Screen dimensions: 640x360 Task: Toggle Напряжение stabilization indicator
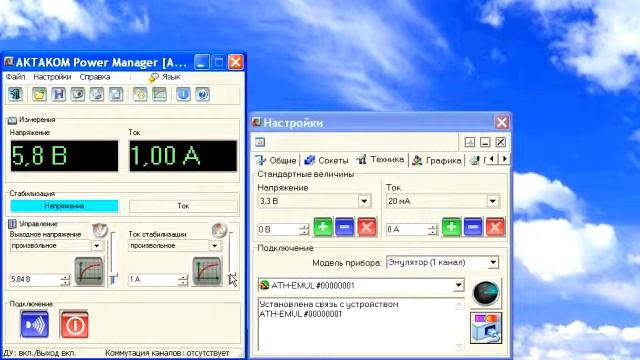[x=64, y=206]
